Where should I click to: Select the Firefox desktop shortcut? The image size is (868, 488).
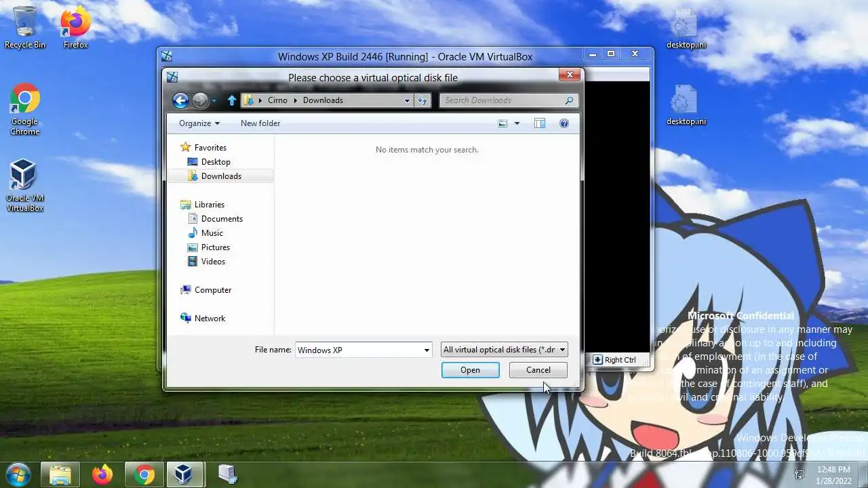pyautogui.click(x=75, y=28)
